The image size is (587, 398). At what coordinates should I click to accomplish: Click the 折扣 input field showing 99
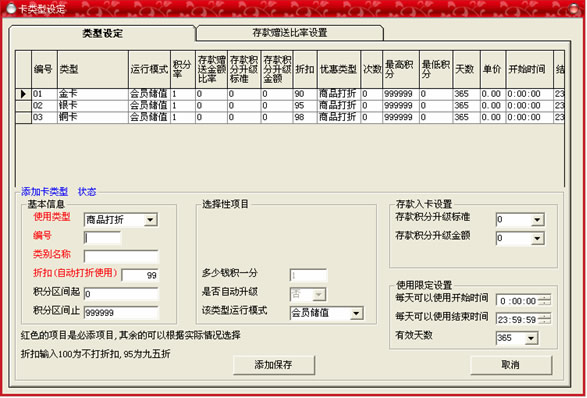[x=140, y=275]
